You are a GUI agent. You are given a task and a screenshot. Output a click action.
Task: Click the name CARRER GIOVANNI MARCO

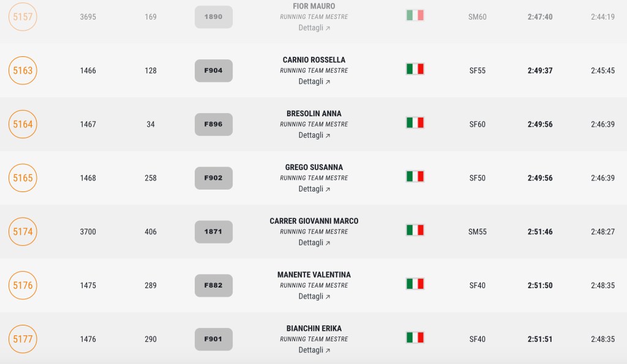[x=314, y=221]
